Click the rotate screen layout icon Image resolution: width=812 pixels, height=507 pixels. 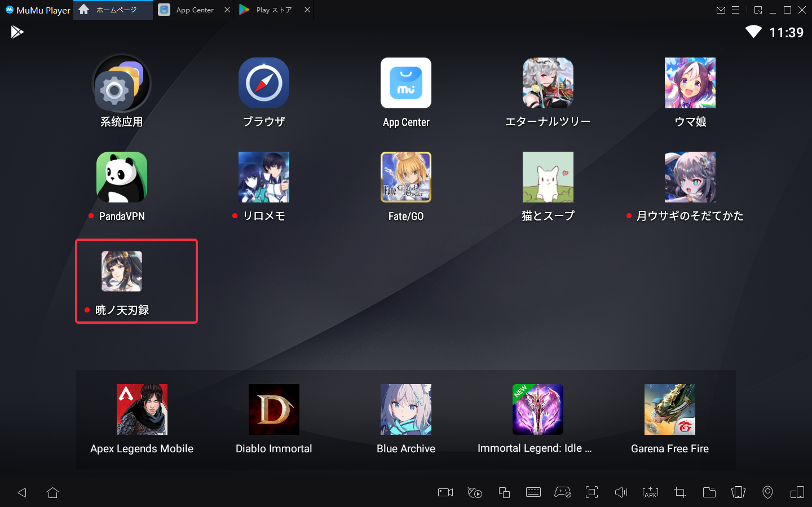point(797,492)
